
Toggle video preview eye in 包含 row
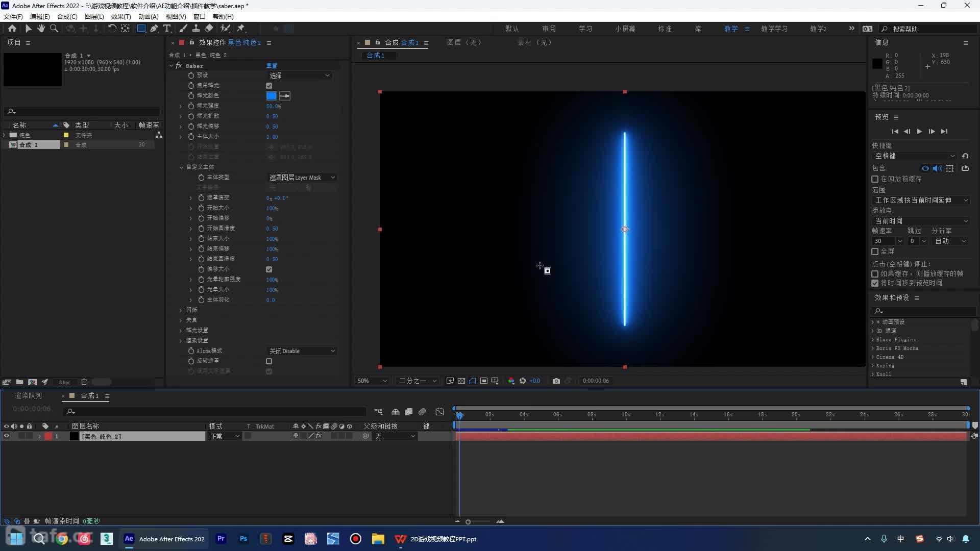click(x=925, y=168)
